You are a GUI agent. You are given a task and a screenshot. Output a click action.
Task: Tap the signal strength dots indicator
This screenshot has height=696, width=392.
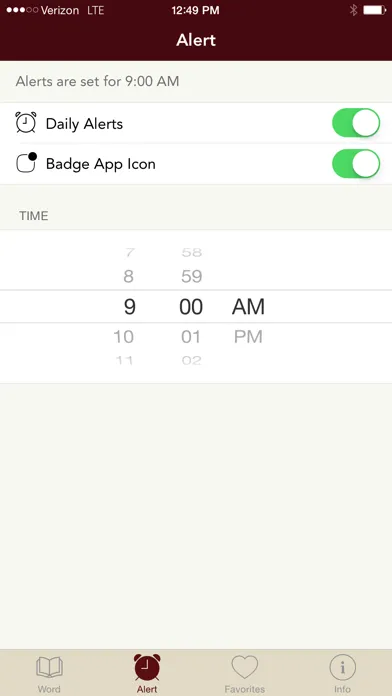pyautogui.click(x=22, y=10)
